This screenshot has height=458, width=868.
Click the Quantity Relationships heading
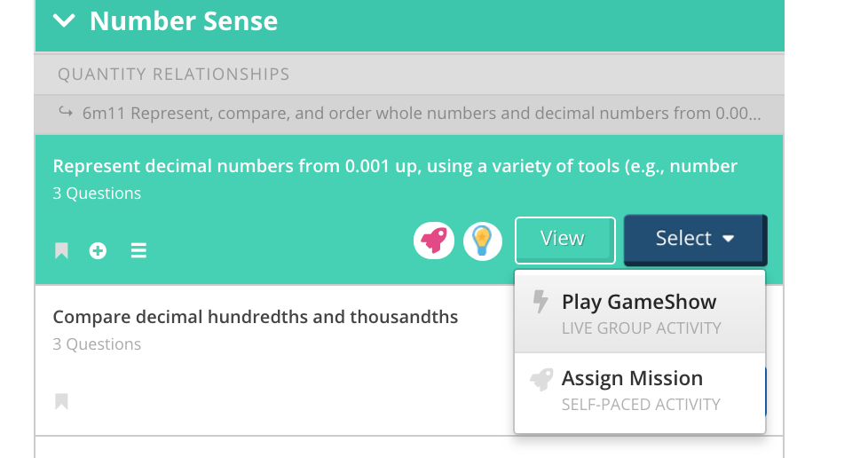coord(174,74)
